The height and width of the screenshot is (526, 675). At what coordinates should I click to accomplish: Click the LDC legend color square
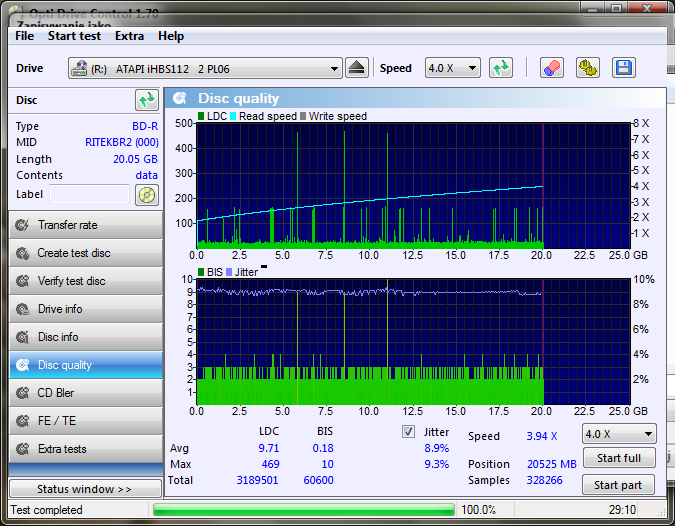(201, 116)
